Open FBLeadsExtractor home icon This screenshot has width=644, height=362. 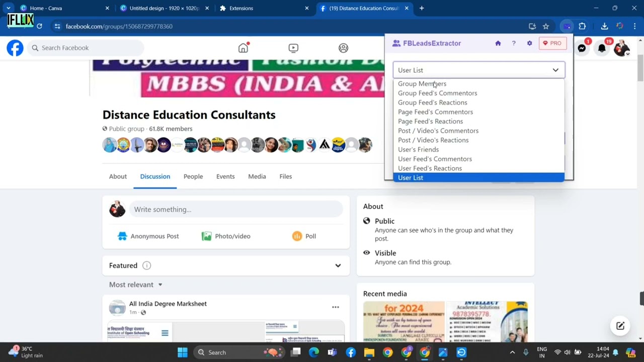tap(498, 43)
